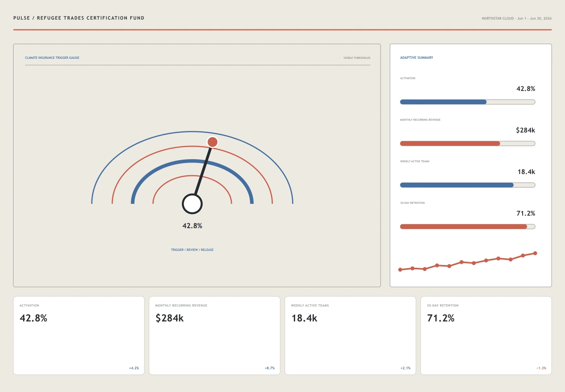
Task: Click the last point of the sparkline
Action: pos(535,253)
